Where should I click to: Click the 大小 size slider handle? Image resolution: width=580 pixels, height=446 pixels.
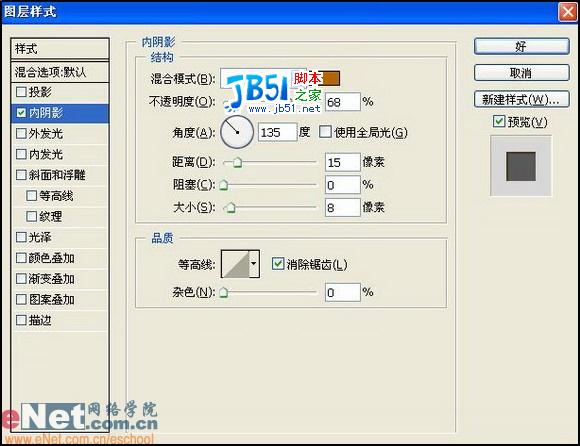tap(230, 207)
